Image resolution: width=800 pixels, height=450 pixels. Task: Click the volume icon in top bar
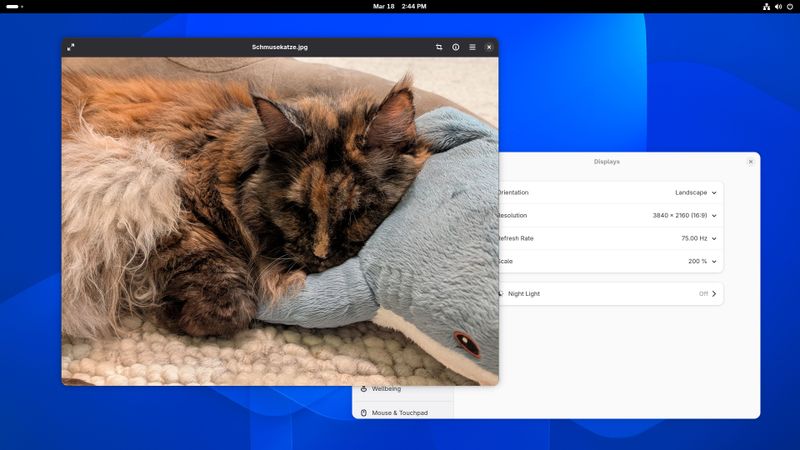point(778,7)
